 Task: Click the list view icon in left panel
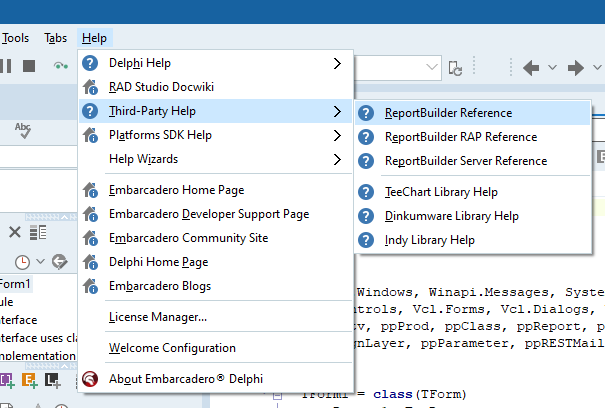tap(38, 232)
